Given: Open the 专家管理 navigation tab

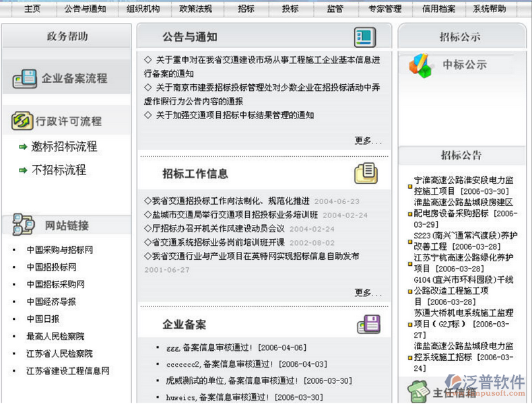Looking at the screenshot, I should 385,9.
